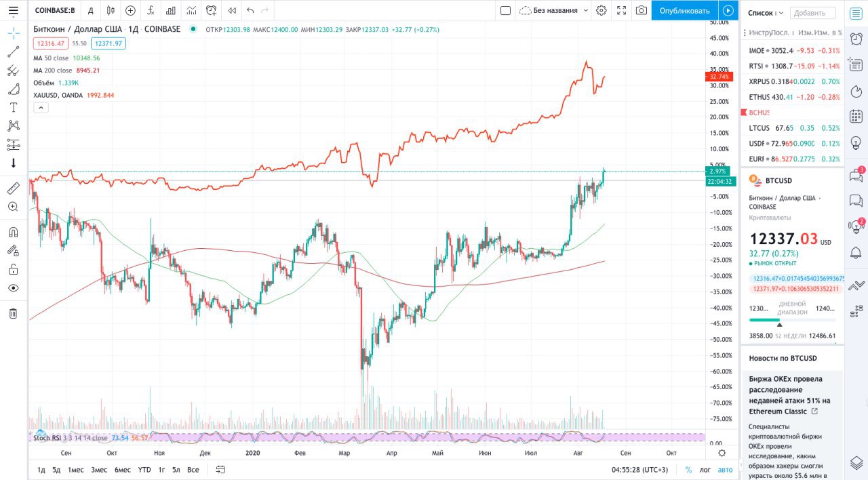
Task: Select the down arrow icon tool
Action: coord(13,163)
